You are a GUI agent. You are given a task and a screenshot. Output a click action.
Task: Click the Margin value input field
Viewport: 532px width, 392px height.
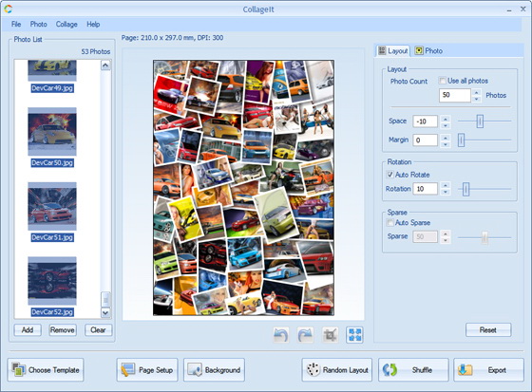click(x=426, y=140)
